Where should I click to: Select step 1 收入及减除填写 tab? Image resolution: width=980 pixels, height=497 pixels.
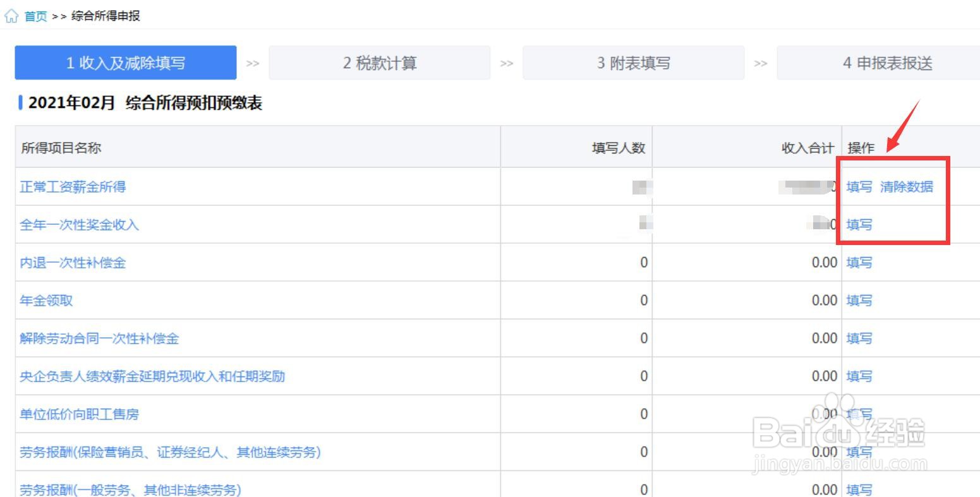point(126,63)
